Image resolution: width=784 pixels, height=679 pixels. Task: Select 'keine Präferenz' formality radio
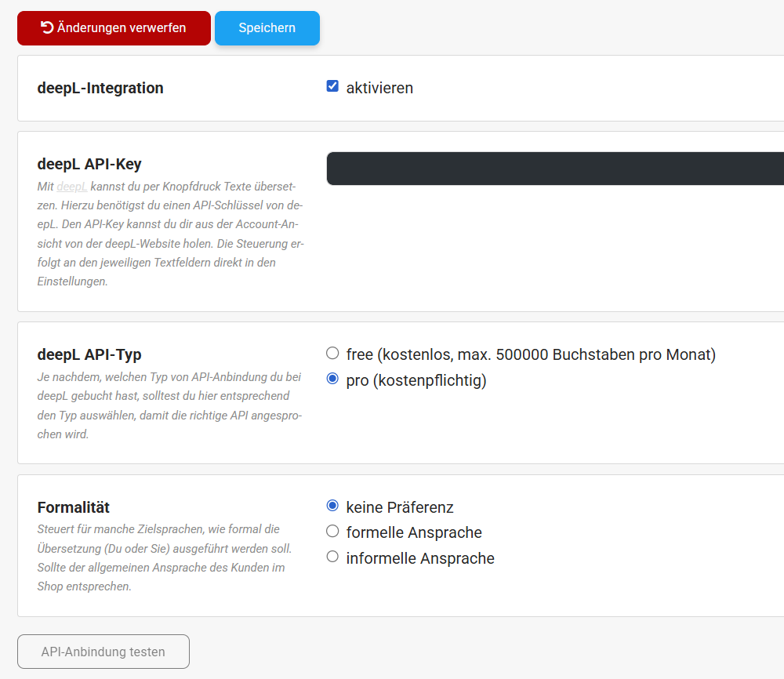tap(332, 506)
